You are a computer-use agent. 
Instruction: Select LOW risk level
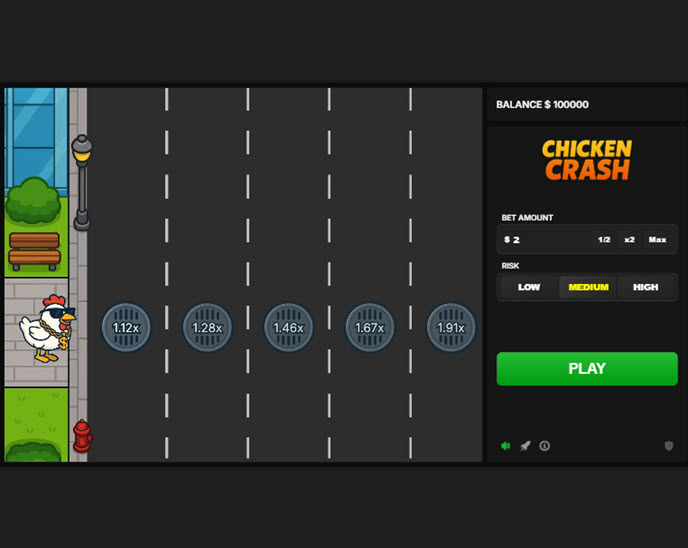tap(529, 287)
